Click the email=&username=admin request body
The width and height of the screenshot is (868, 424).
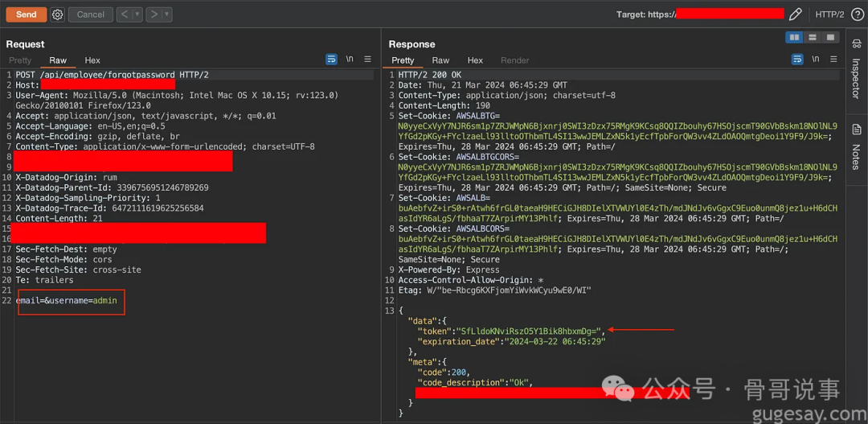(67, 300)
